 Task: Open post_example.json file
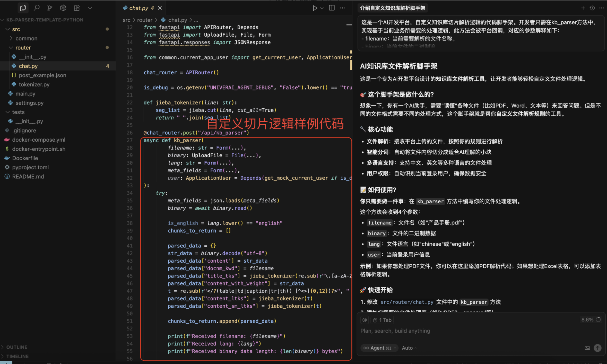coord(42,75)
